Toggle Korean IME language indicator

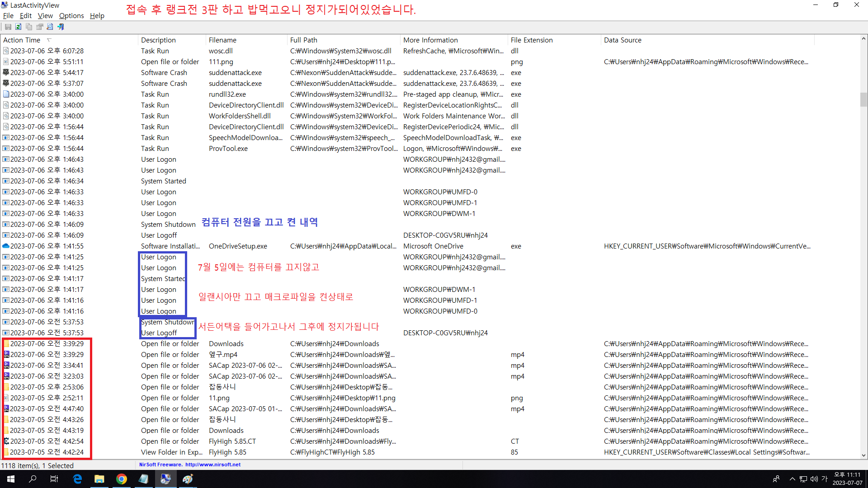click(x=824, y=479)
